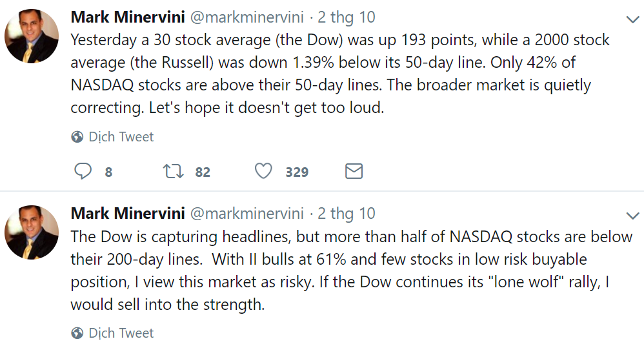Retweet the first tweet about the Dow

point(172,172)
